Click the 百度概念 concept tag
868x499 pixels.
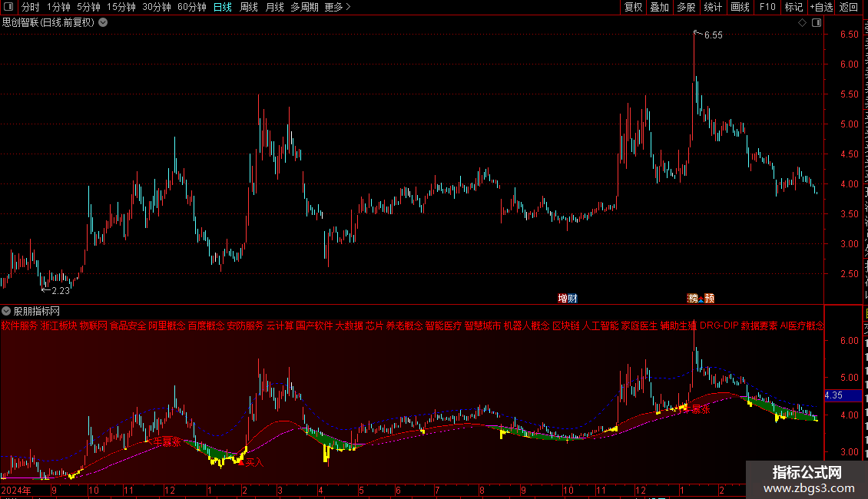coord(207,326)
